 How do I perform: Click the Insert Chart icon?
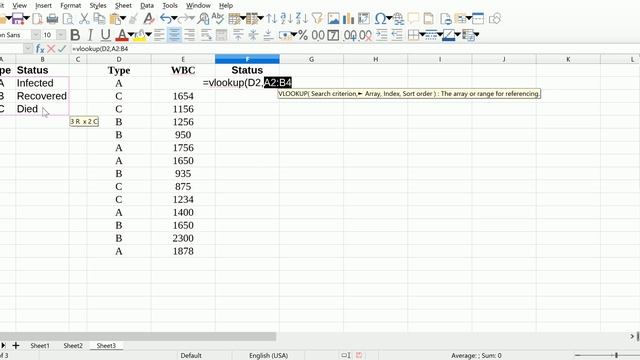[x=349, y=19]
